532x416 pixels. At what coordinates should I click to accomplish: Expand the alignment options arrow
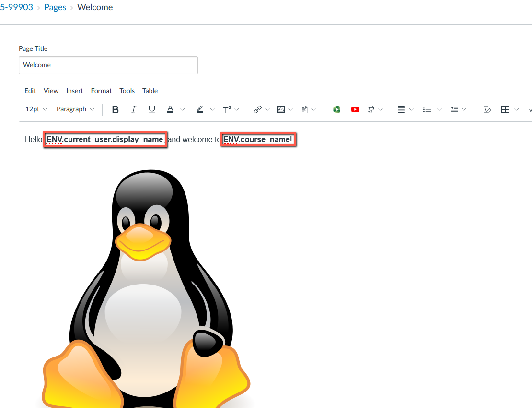click(411, 109)
